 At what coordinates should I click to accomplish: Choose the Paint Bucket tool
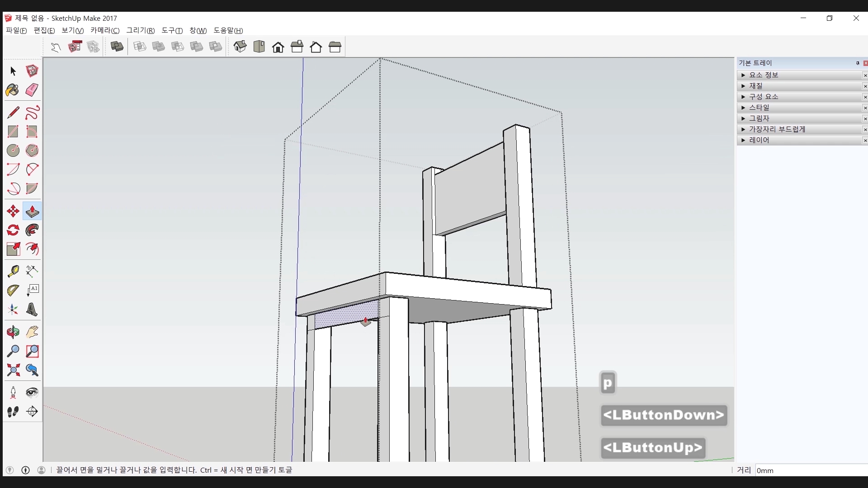pos(13,90)
